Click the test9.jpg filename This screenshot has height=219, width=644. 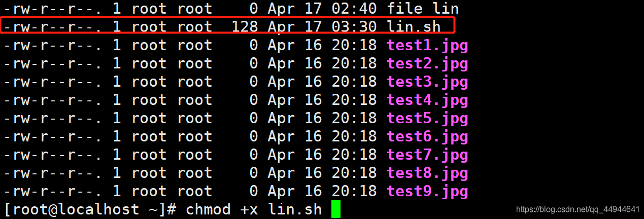[427, 191]
